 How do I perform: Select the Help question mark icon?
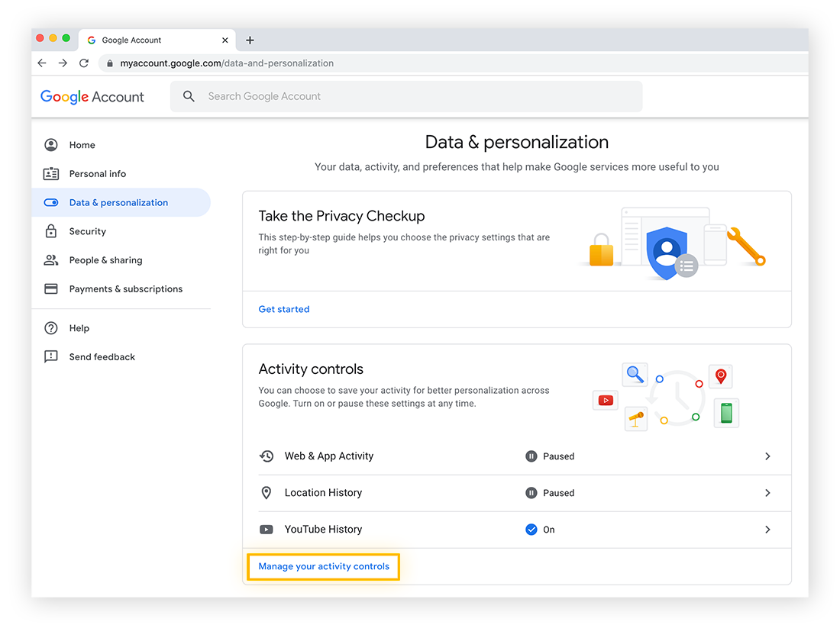(50, 328)
